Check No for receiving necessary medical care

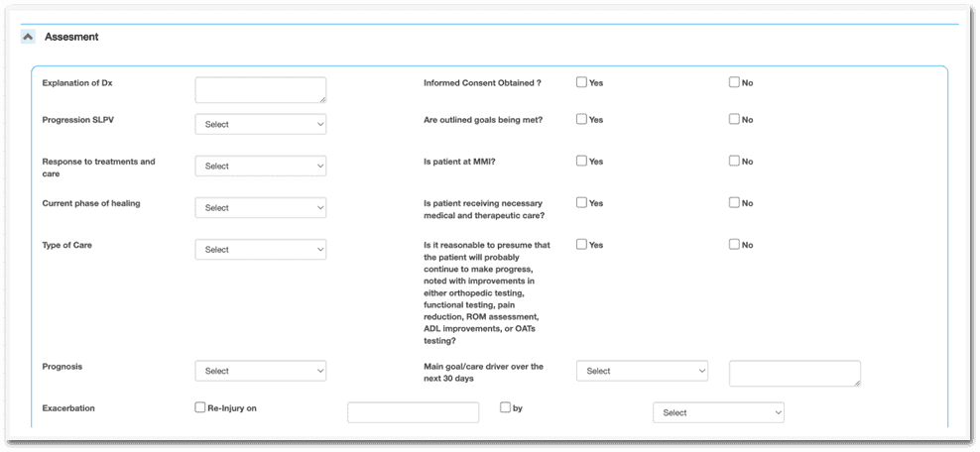pos(735,202)
